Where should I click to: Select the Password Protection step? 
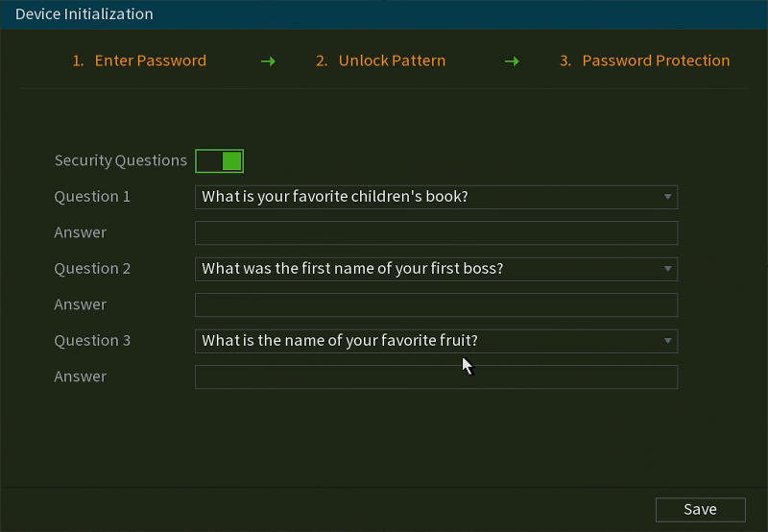(644, 60)
